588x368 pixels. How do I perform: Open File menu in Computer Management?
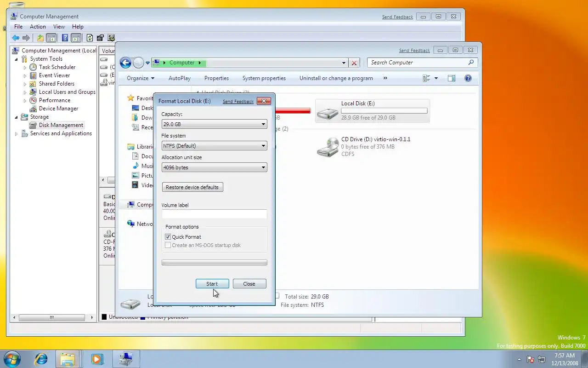tap(18, 27)
